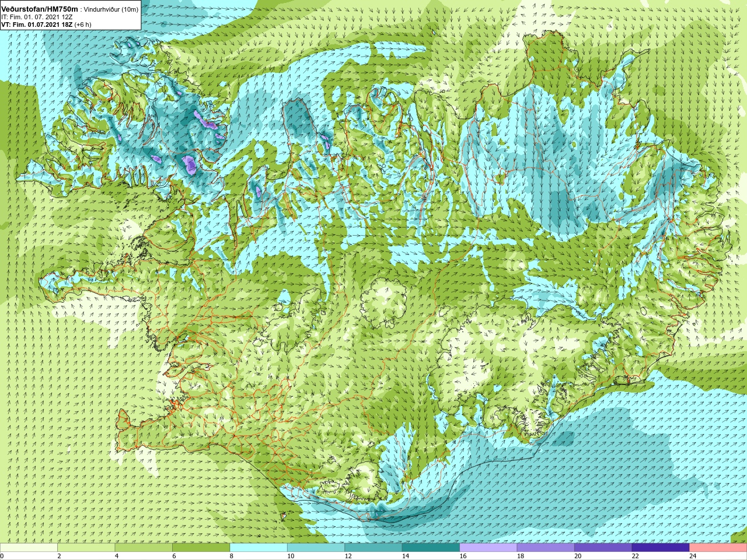Click the legend scale label '24'
This screenshot has width=747, height=560.
point(693,556)
